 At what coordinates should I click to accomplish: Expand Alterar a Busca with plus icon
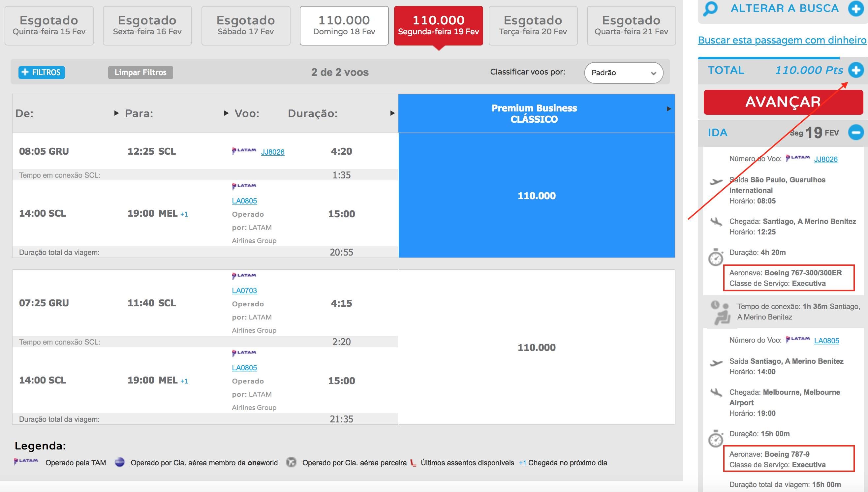pos(856,9)
